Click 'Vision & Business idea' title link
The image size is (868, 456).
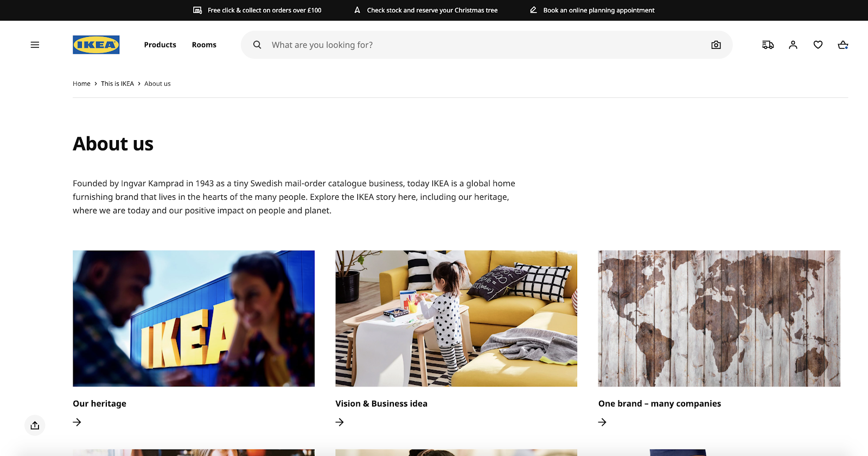(381, 403)
